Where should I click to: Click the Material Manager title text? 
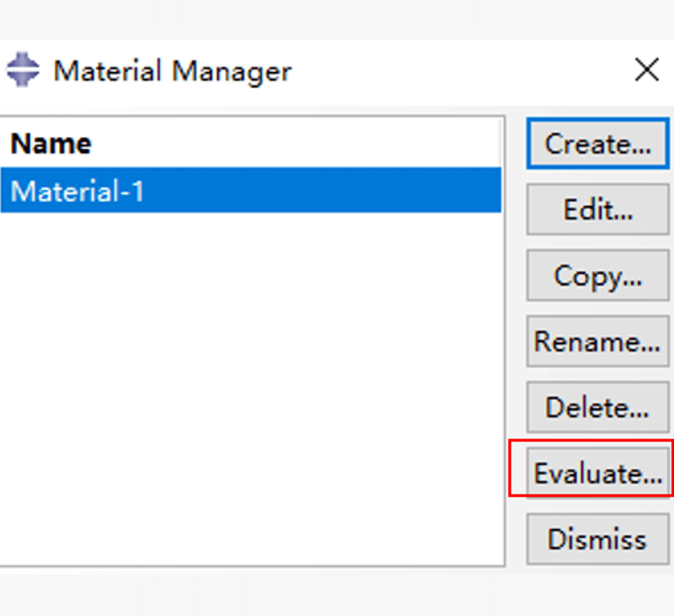172,71
